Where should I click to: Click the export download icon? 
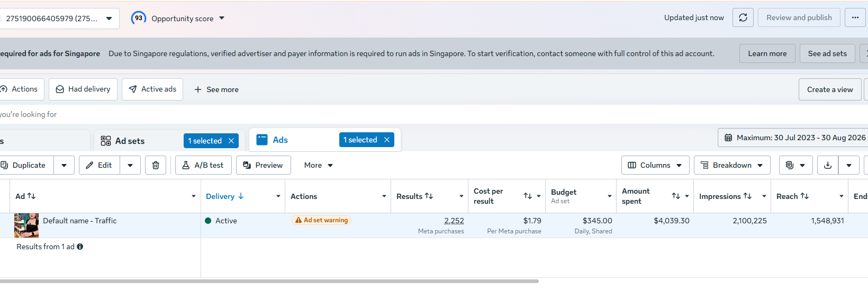point(828,165)
